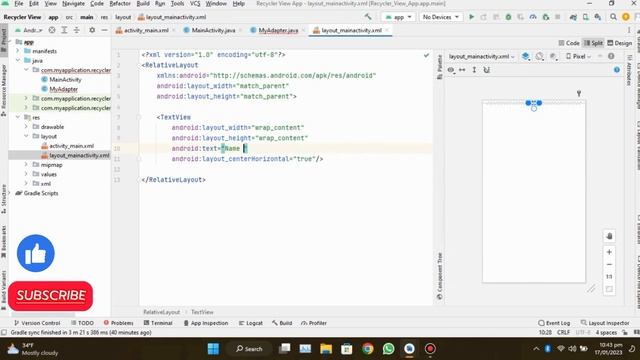Zoom in on design preview

pyautogui.click(x=609, y=252)
